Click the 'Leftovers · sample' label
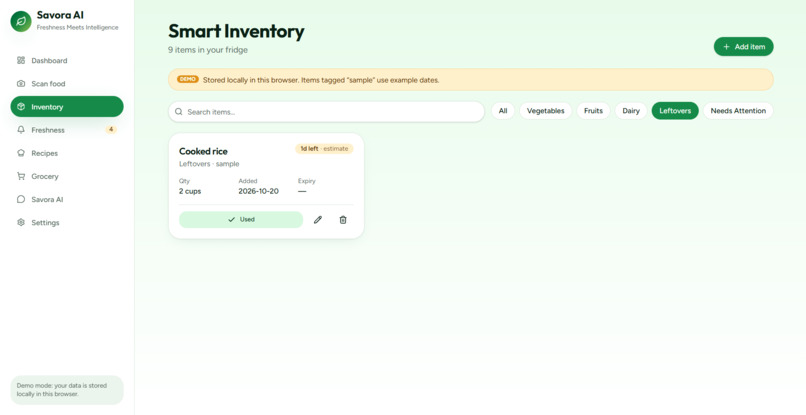Image resolution: width=806 pixels, height=415 pixels. [209, 164]
